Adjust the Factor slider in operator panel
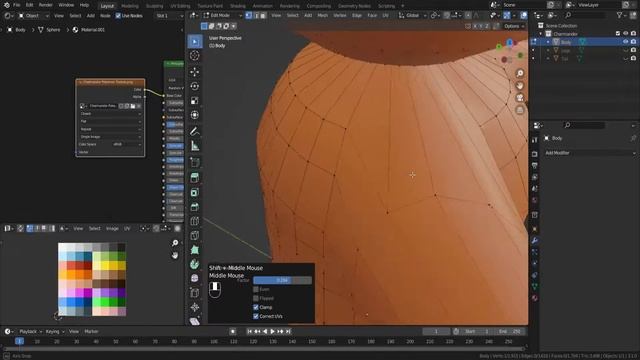This screenshot has width=640, height=360. pyautogui.click(x=282, y=280)
